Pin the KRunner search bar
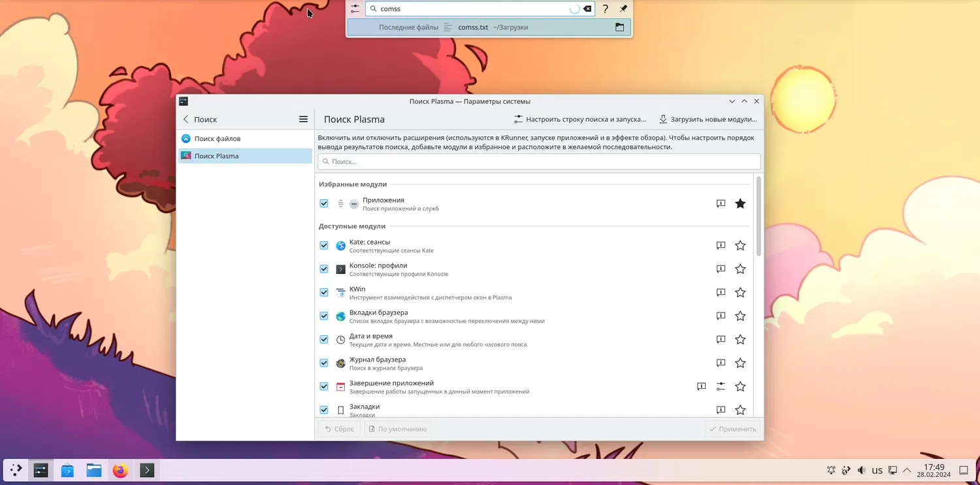This screenshot has height=485, width=980. 623,9
